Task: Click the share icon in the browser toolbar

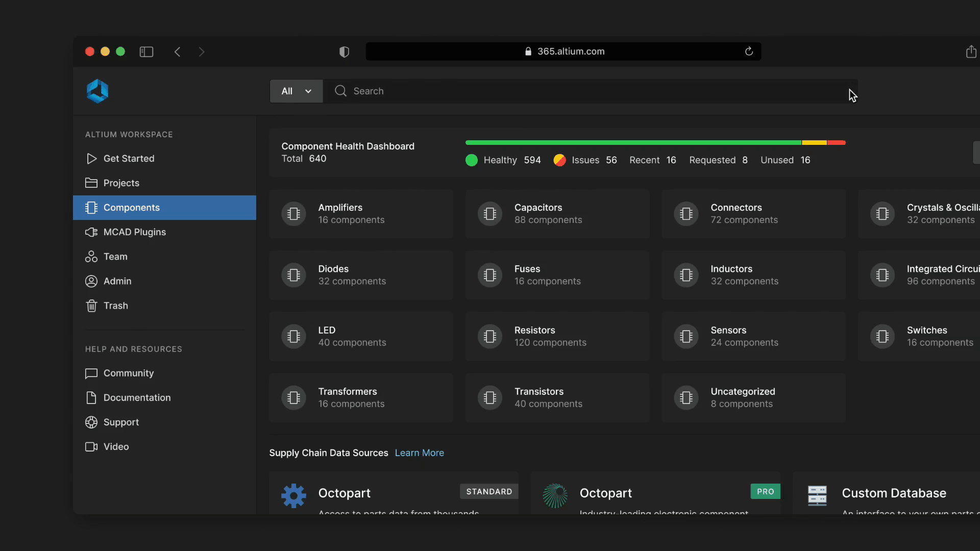Action: 971,51
